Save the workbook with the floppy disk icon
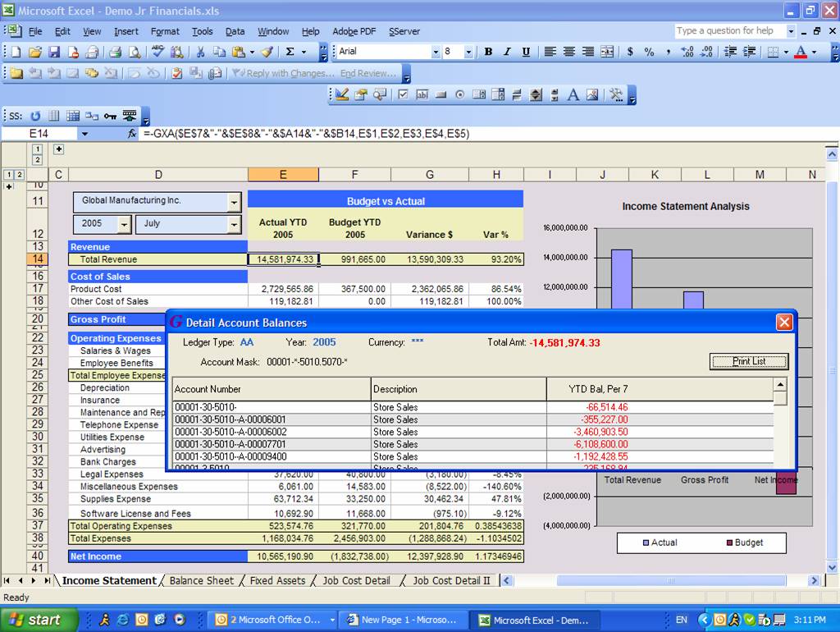 (x=53, y=52)
